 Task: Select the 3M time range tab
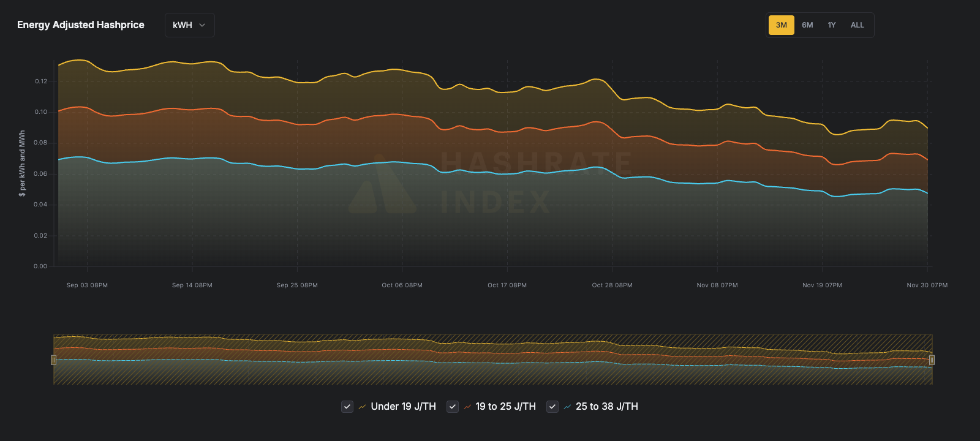point(781,25)
